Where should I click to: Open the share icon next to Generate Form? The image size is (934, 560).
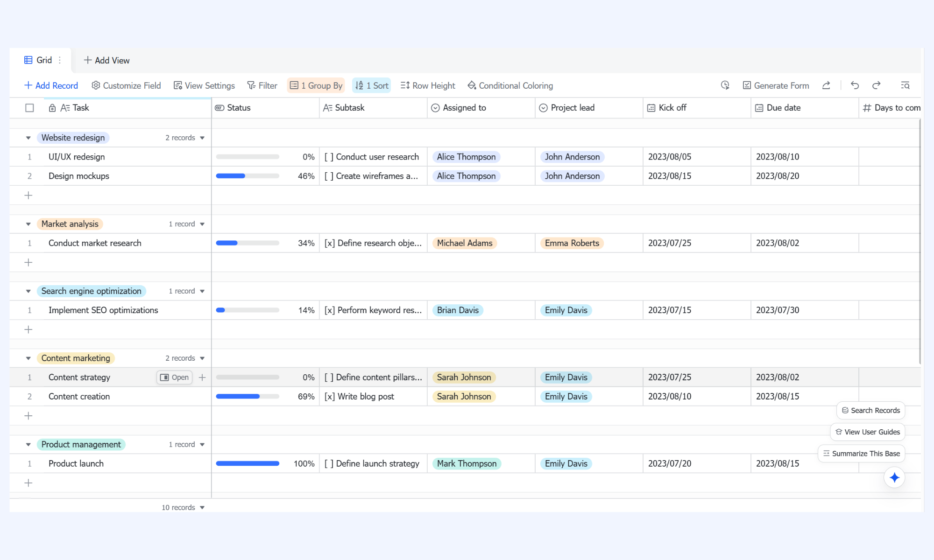point(826,85)
